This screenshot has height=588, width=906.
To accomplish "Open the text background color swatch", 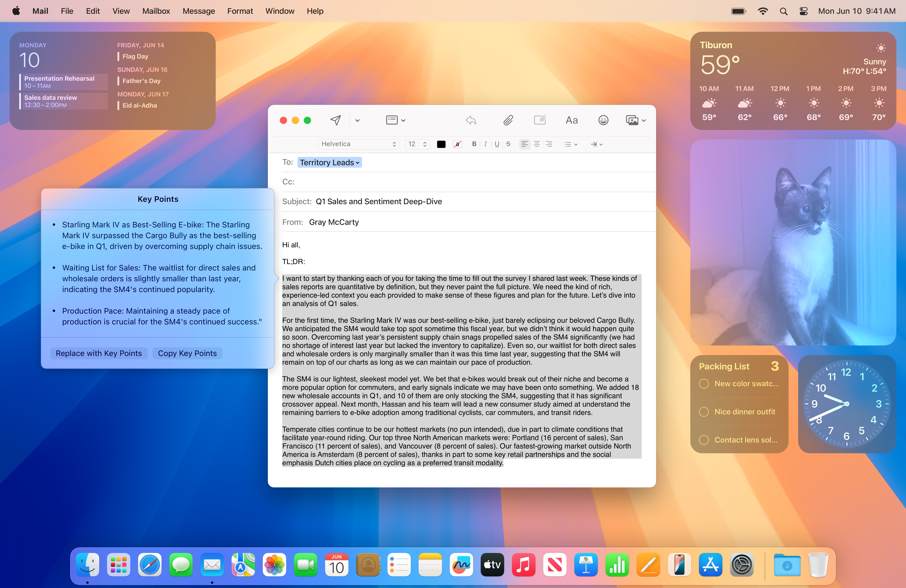I will coord(457,144).
